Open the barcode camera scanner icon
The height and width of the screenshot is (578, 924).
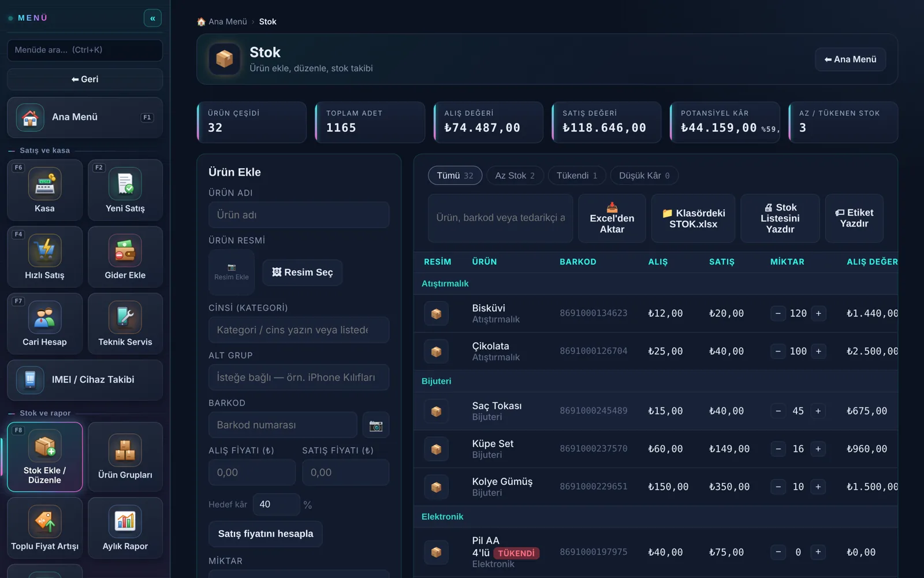click(376, 425)
